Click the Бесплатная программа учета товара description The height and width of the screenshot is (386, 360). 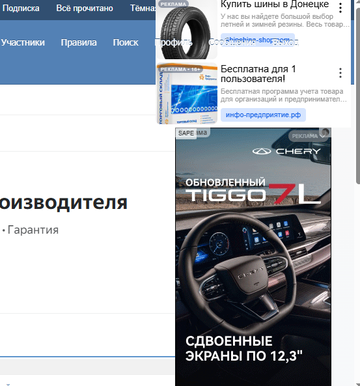click(284, 95)
